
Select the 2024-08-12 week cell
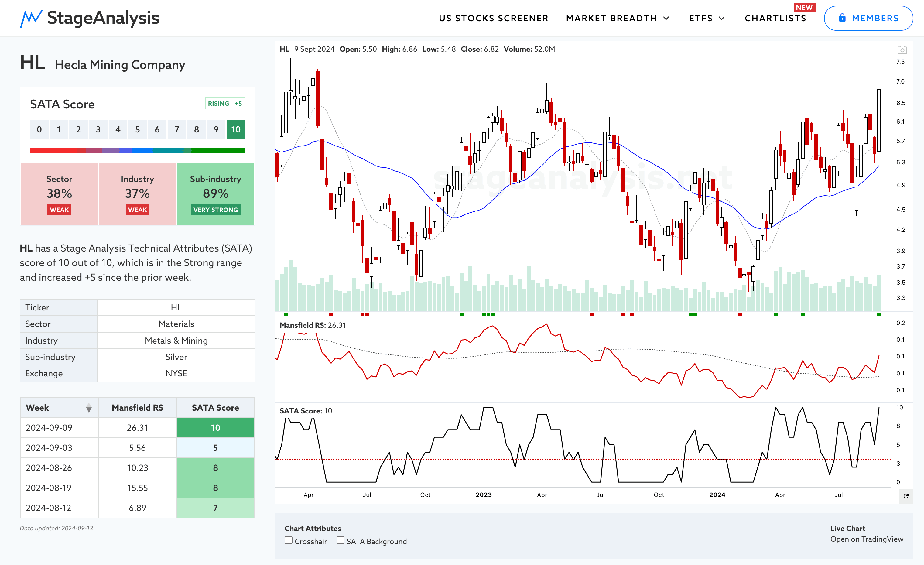click(x=60, y=508)
